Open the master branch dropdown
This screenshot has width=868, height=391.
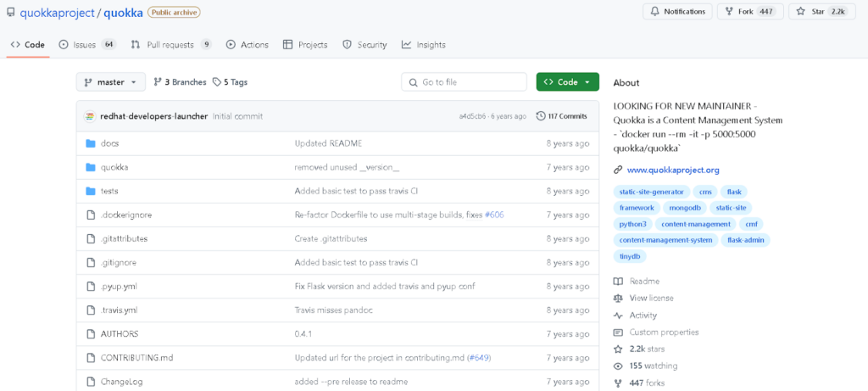111,82
